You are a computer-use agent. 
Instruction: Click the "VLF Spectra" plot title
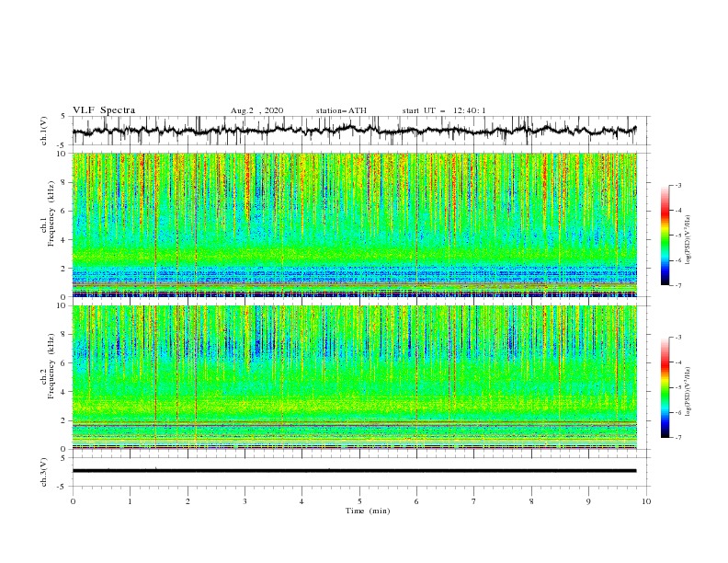[104, 110]
